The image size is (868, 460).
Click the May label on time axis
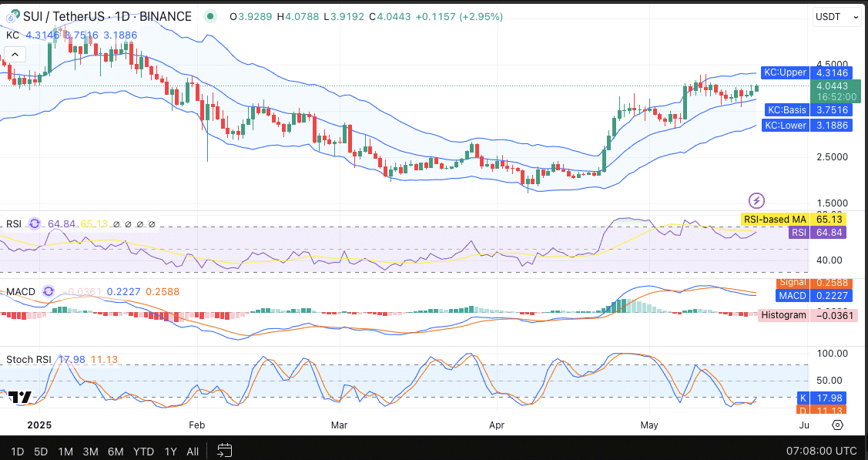pos(648,425)
